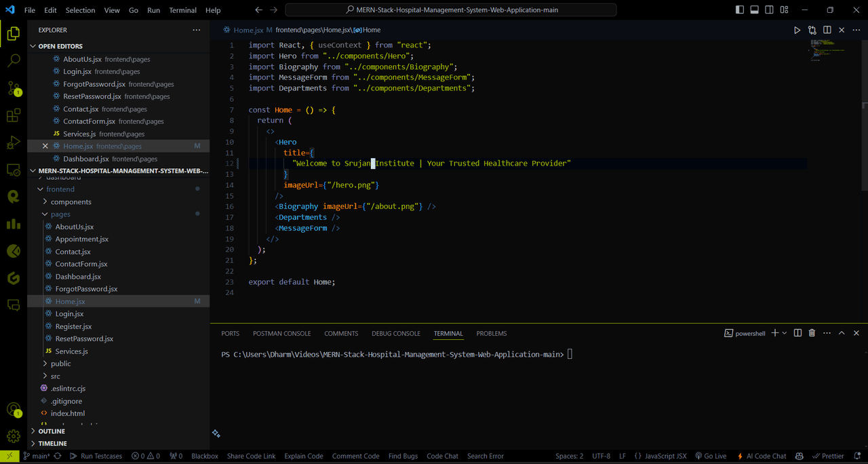Toggle the primary sidebar layout button
The height and width of the screenshot is (464, 868).
point(740,10)
